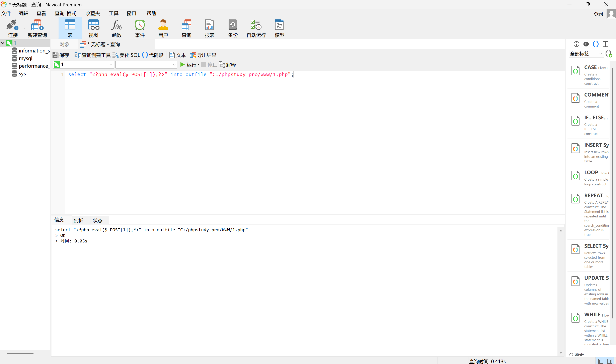Open the 收藏夹 menu

[x=93, y=13]
